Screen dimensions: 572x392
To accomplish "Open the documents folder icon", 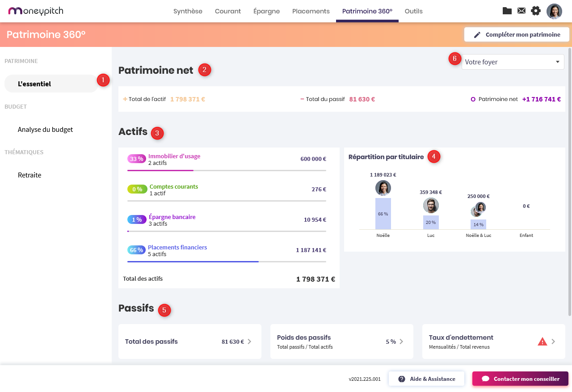I will tap(507, 11).
